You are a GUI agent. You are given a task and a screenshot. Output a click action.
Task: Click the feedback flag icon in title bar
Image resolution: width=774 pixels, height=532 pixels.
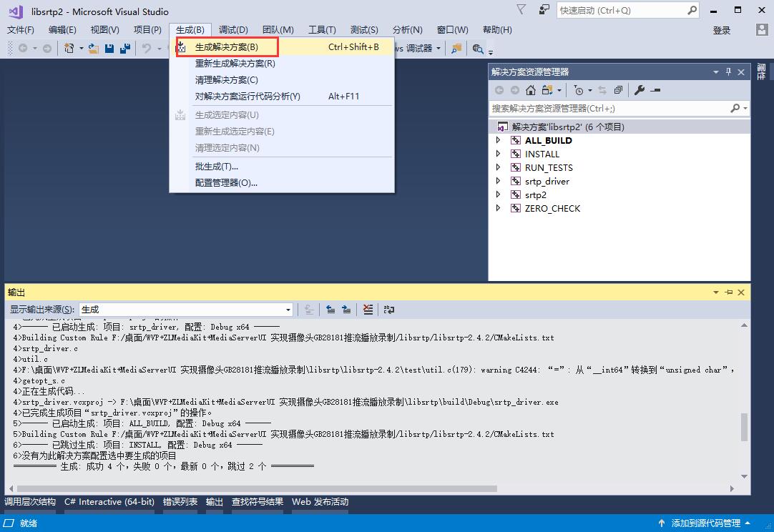521,10
